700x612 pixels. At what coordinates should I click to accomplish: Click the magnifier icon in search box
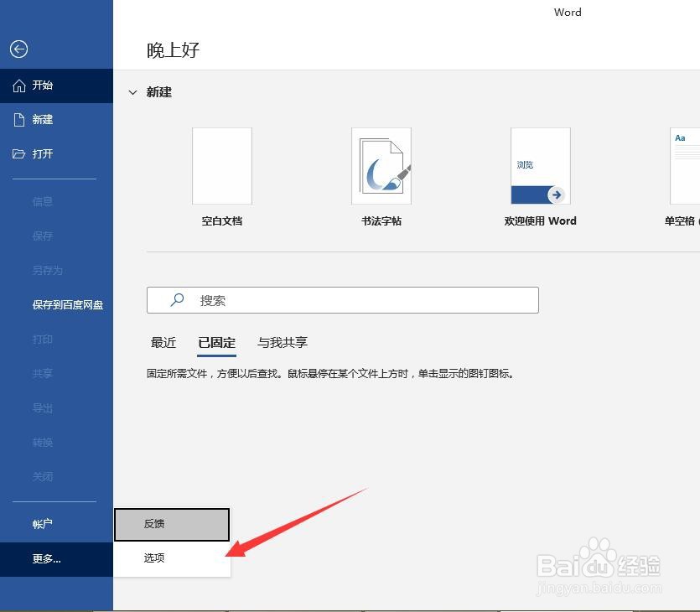pos(177,300)
